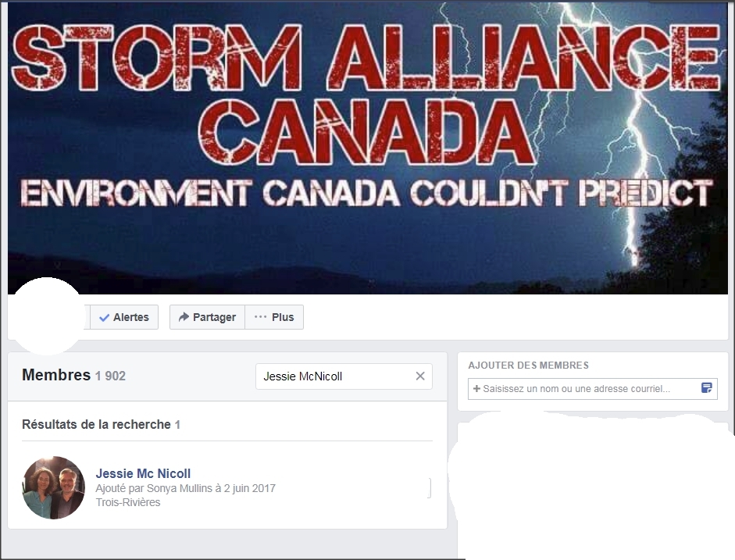Open Sonya Mullins name in the result
This screenshot has height=560, width=735.
click(x=180, y=488)
